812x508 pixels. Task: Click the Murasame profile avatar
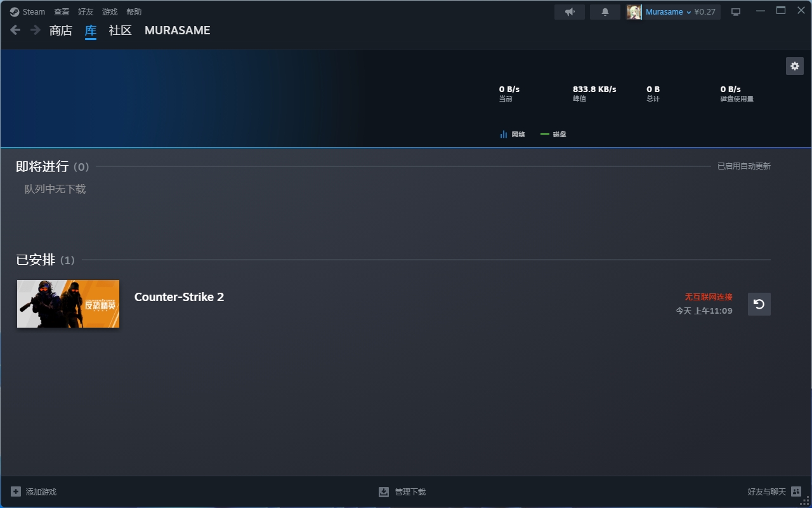click(634, 12)
